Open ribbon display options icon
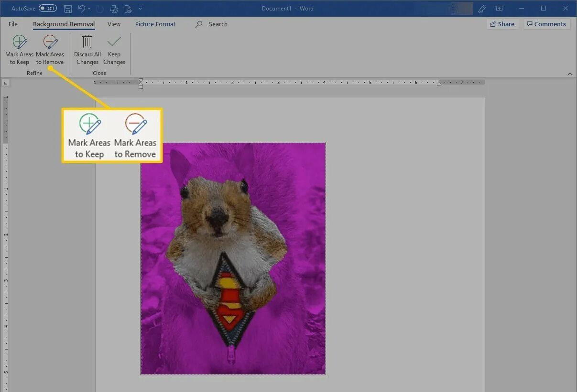The height and width of the screenshot is (392, 577). pyautogui.click(x=499, y=9)
